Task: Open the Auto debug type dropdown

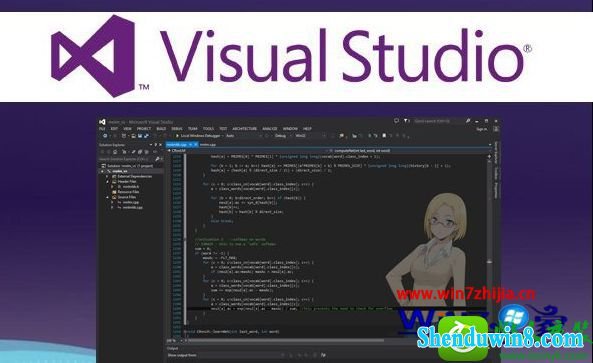Action: (x=244, y=136)
